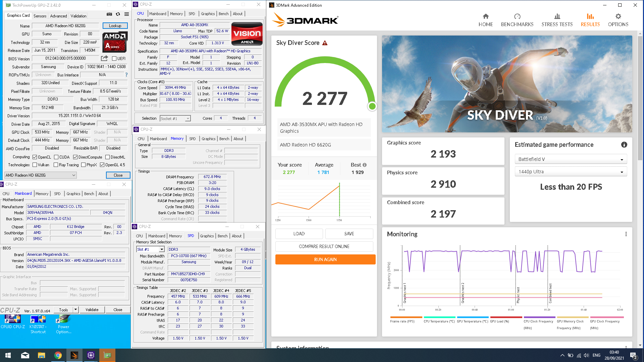
Task: Open Tools dropdown arrow in CPU-Z
Action: [75, 310]
